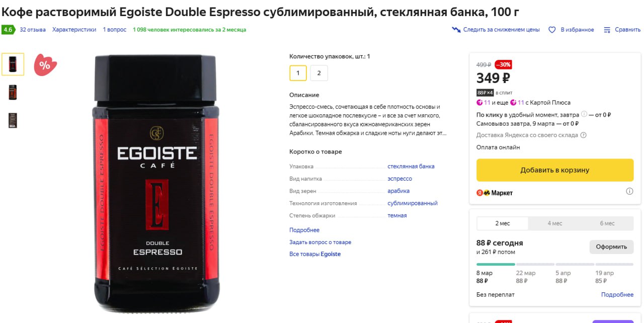Select package quantity 1
644x323 pixels.
click(298, 73)
